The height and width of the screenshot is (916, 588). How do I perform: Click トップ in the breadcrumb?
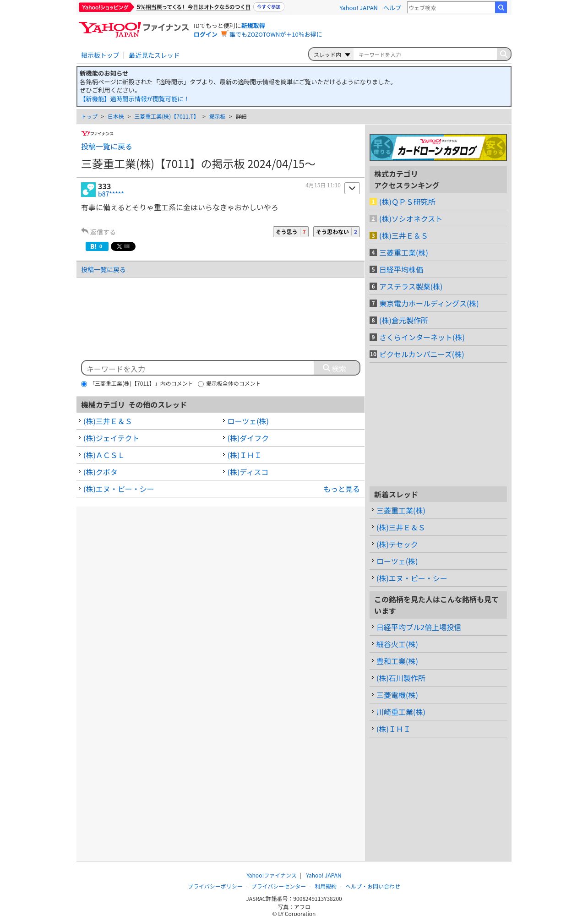pyautogui.click(x=89, y=117)
